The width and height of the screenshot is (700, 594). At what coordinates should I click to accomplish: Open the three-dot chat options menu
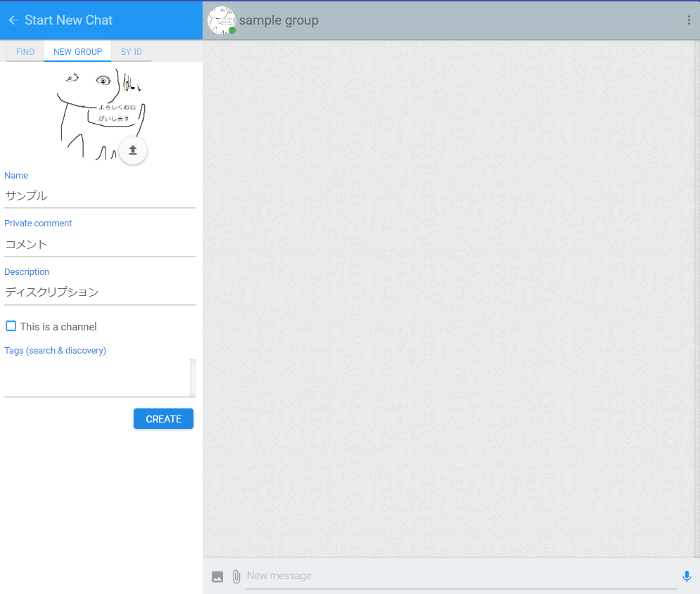[689, 20]
